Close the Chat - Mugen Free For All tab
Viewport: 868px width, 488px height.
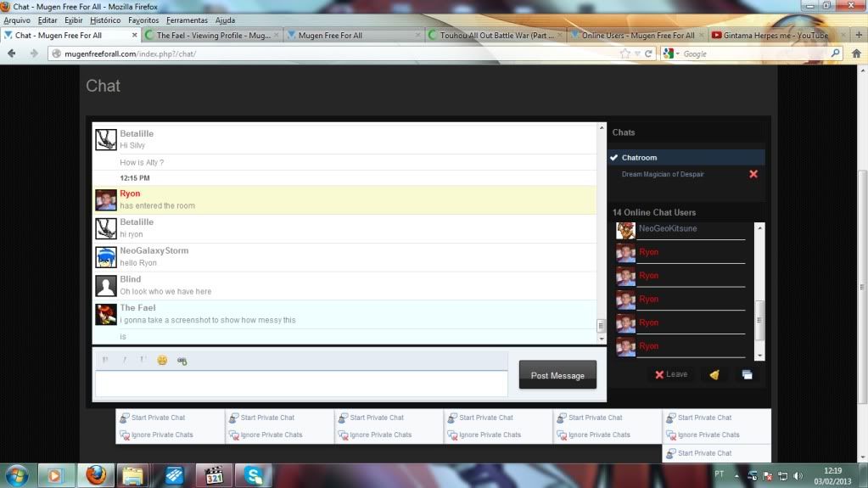tap(135, 35)
